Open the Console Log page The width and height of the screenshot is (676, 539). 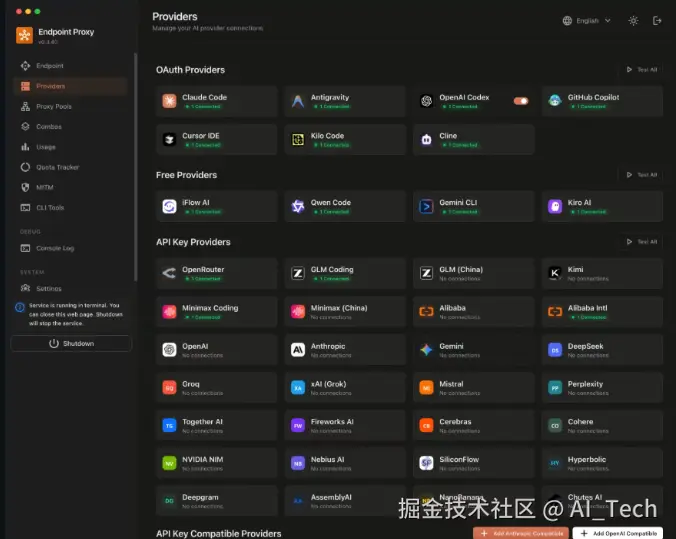(x=70, y=248)
